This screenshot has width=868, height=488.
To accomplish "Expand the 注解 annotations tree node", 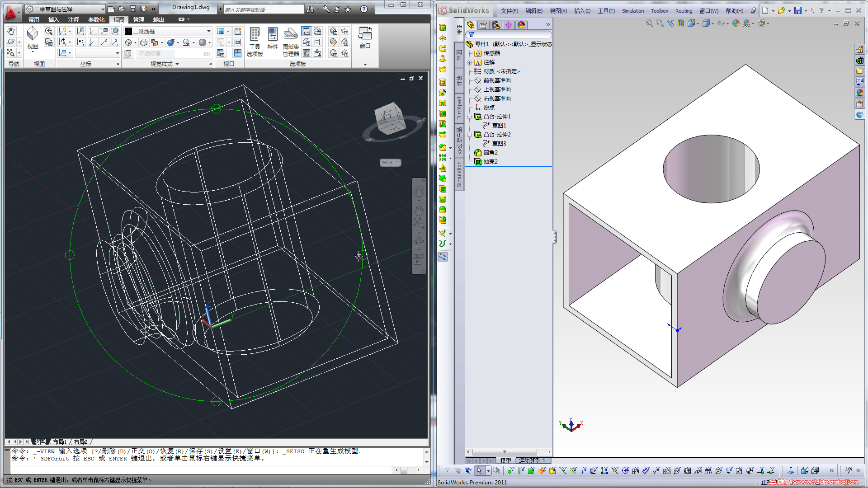I will tap(469, 62).
